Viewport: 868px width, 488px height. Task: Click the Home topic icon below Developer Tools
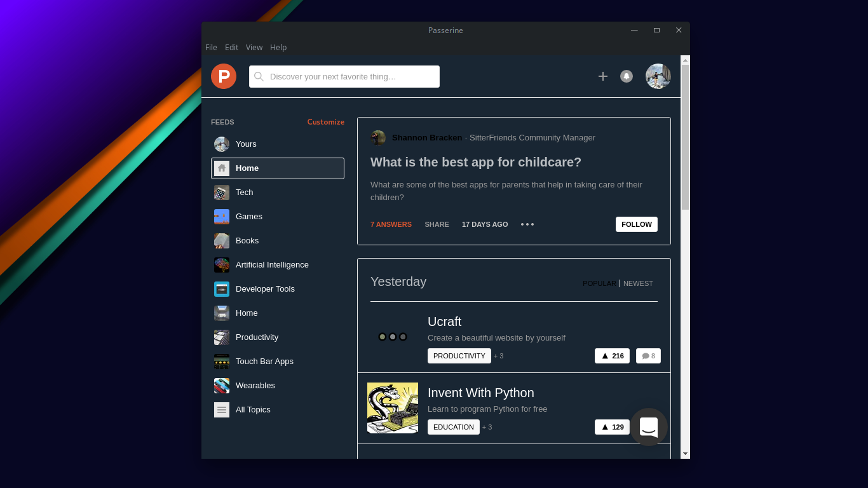point(222,313)
